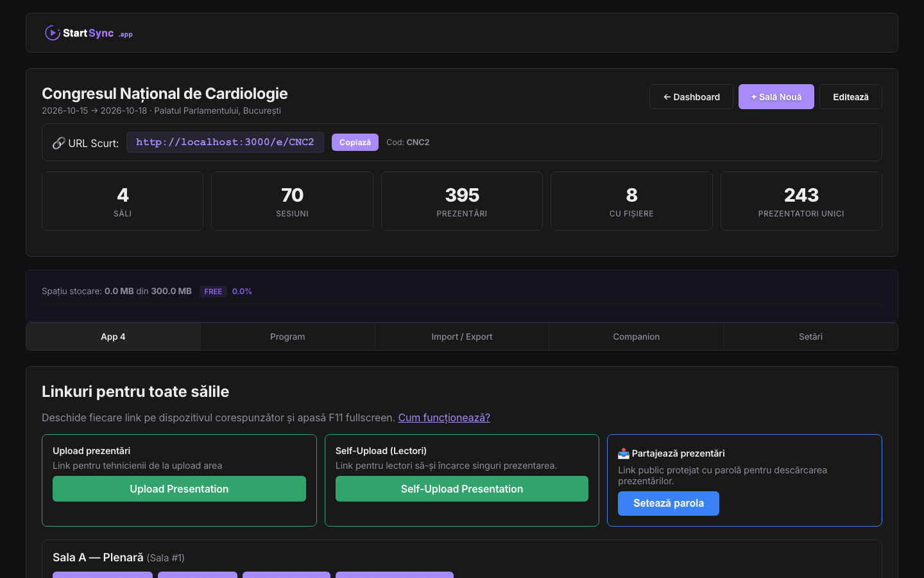
Task: Switch to the App 4 tab
Action: coord(114,337)
